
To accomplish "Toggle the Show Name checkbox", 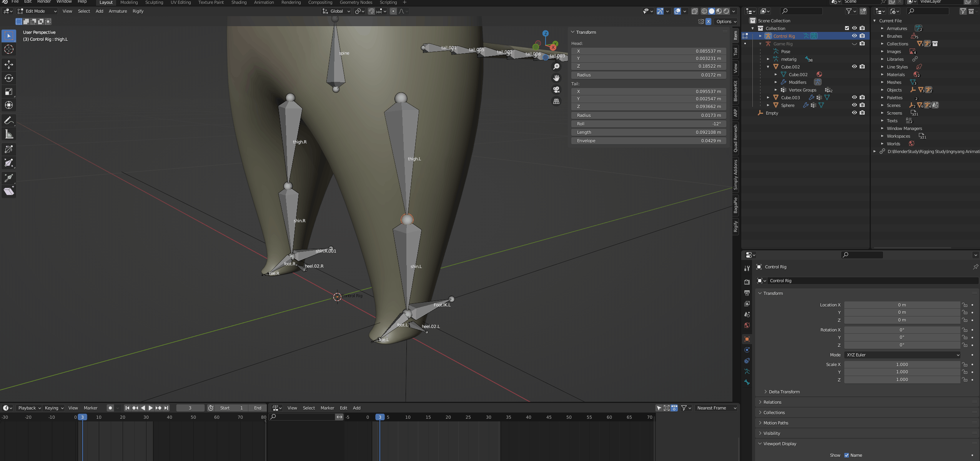I will pyautogui.click(x=847, y=455).
